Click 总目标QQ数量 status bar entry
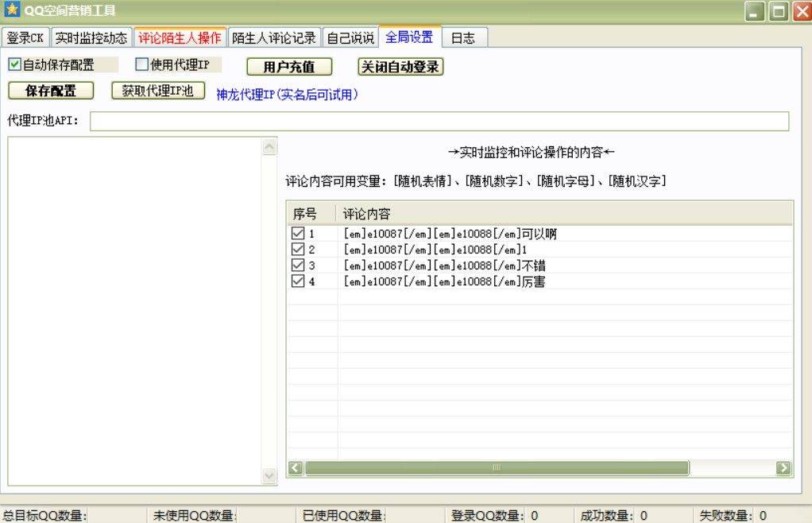 45,515
